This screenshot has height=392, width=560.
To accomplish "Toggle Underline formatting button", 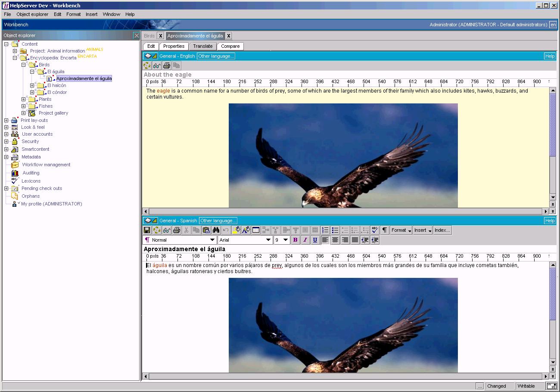I will coord(315,240).
